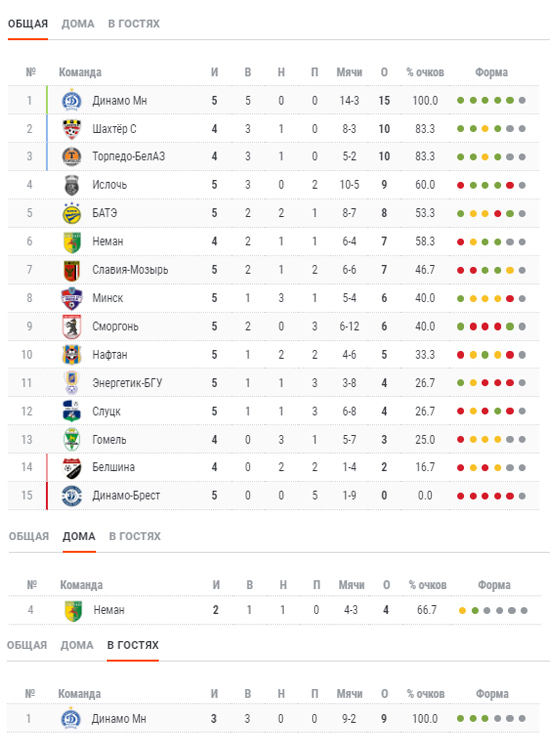Screen dimensions: 550x741
Task: Click the Сморгонь club emblem
Action: coord(72,326)
